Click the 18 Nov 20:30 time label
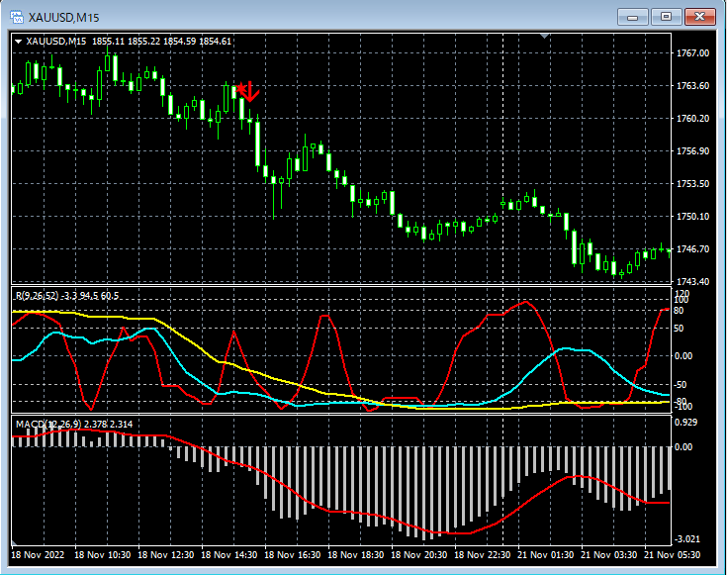Viewport: 728px width, 575px height. coord(418,554)
